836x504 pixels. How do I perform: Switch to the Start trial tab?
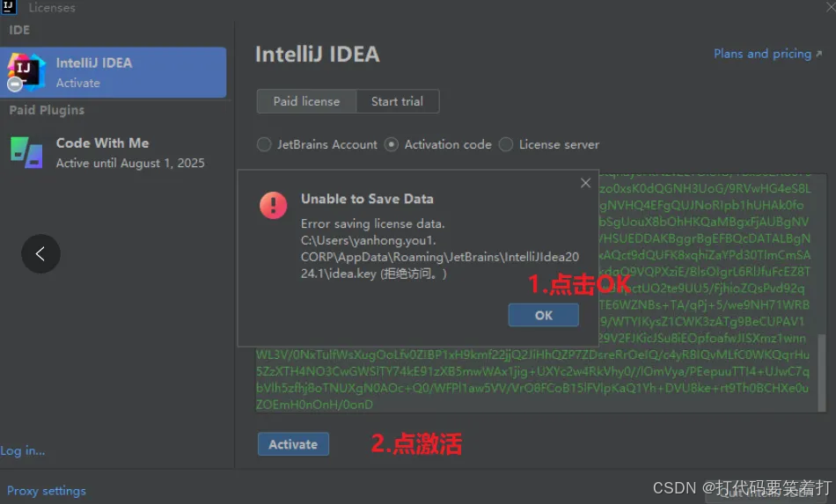coord(397,101)
